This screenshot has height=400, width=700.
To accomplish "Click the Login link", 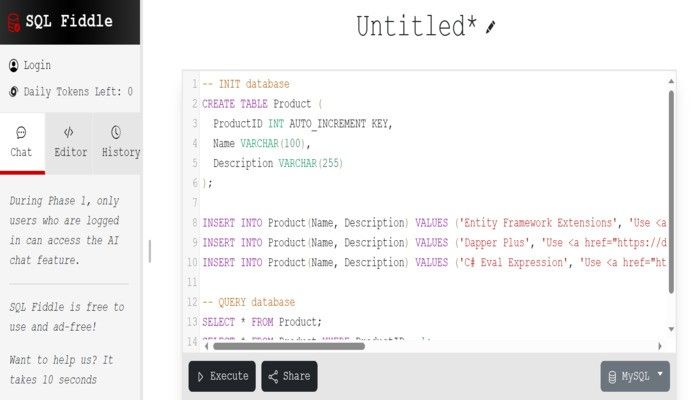I will [x=37, y=66].
